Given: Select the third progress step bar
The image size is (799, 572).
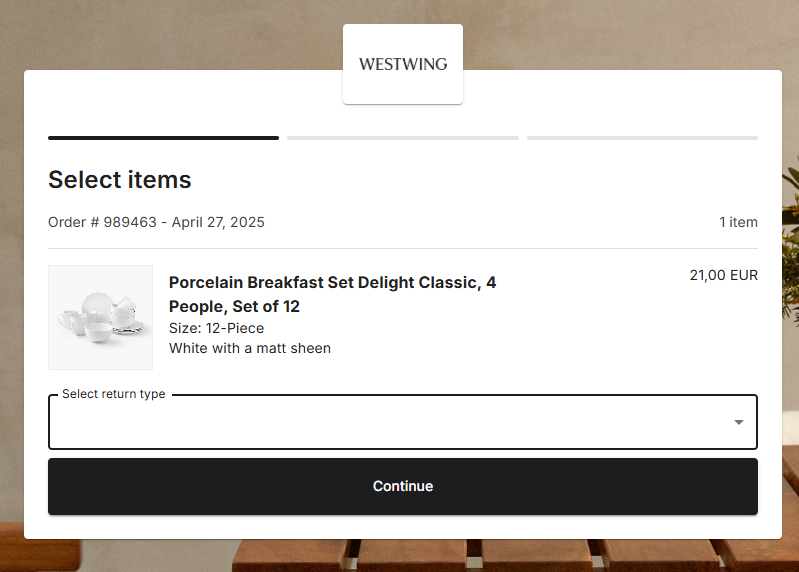Looking at the screenshot, I should [642, 138].
